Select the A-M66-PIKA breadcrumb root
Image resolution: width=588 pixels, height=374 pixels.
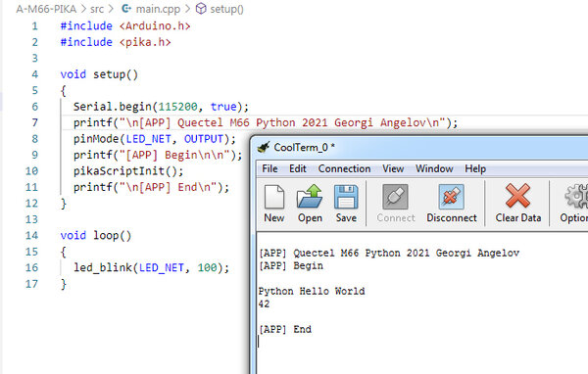[x=46, y=9]
